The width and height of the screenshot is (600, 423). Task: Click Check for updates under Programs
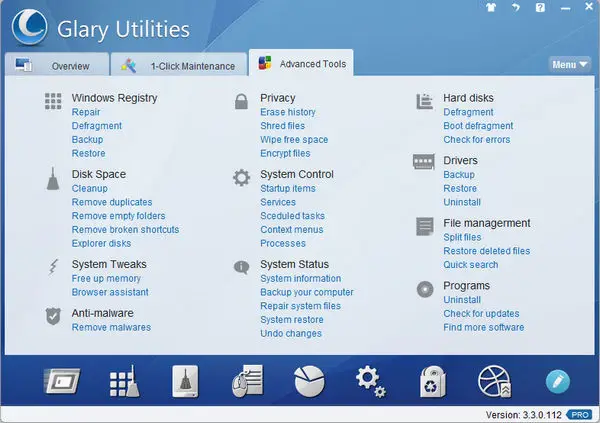click(x=482, y=314)
